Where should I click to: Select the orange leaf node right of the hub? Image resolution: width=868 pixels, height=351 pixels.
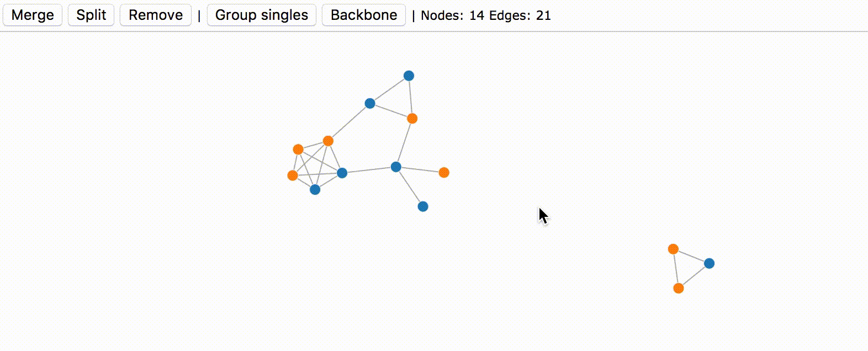pyautogui.click(x=444, y=173)
